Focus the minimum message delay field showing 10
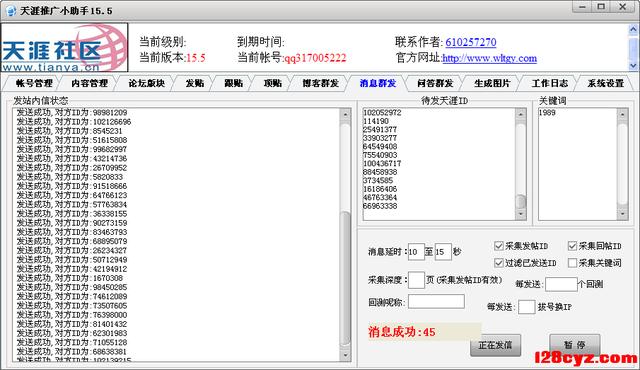The width and height of the screenshot is (640, 370). [x=416, y=252]
